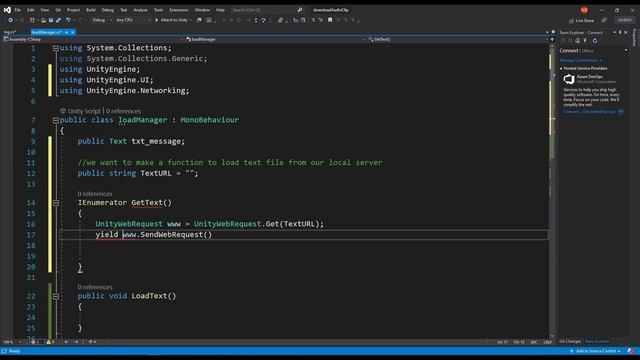Pin the Team Explorer panel
This screenshot has height=360, width=640.
[620, 32]
